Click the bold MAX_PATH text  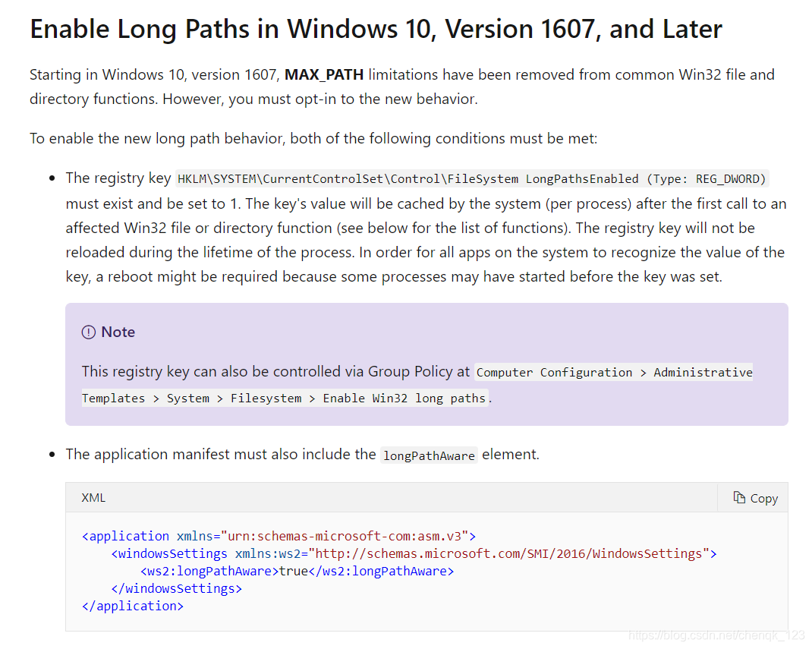323,74
